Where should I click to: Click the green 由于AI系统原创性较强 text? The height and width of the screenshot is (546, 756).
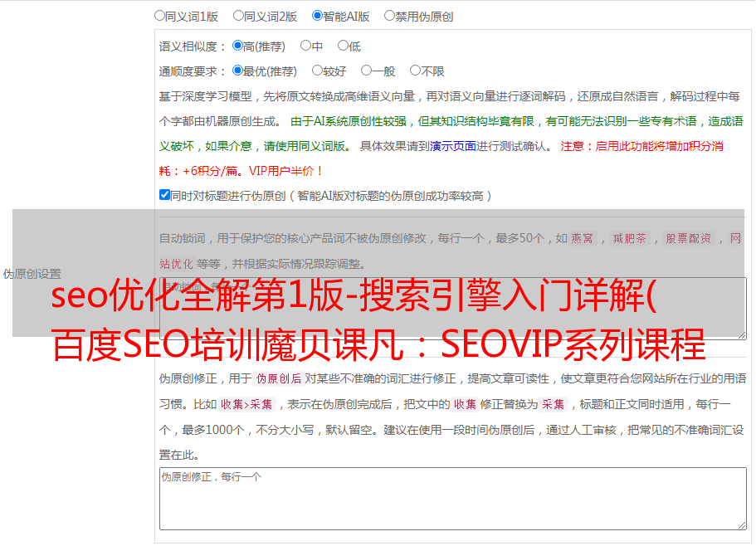tap(349, 121)
